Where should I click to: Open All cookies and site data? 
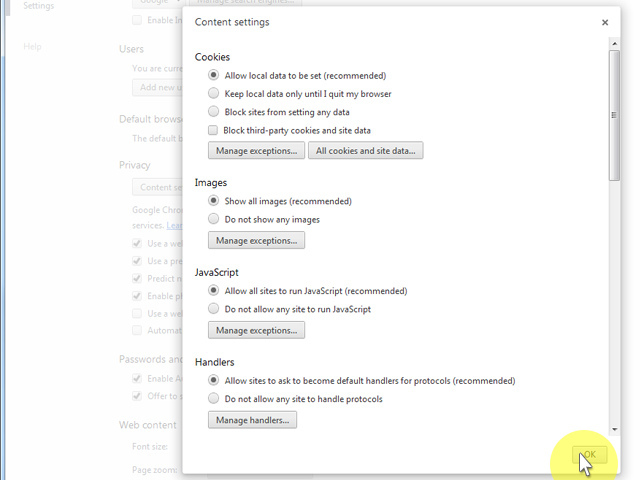365,151
